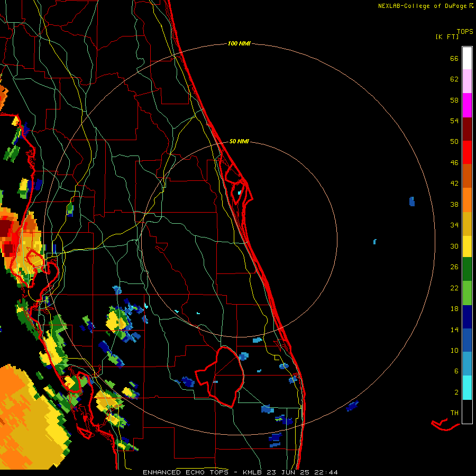Click the dark red 54 kft legend swatch
The height and width of the screenshot is (476, 476).
click(467, 129)
